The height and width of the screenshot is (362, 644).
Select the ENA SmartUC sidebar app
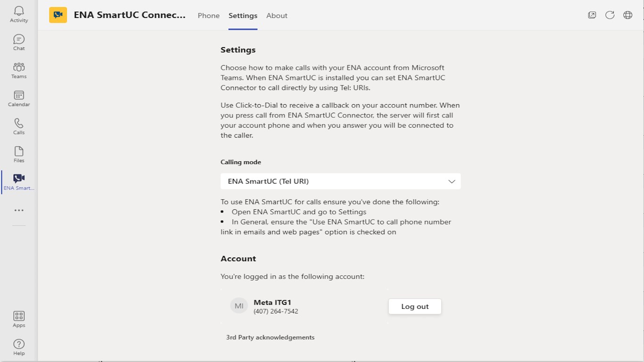(19, 182)
